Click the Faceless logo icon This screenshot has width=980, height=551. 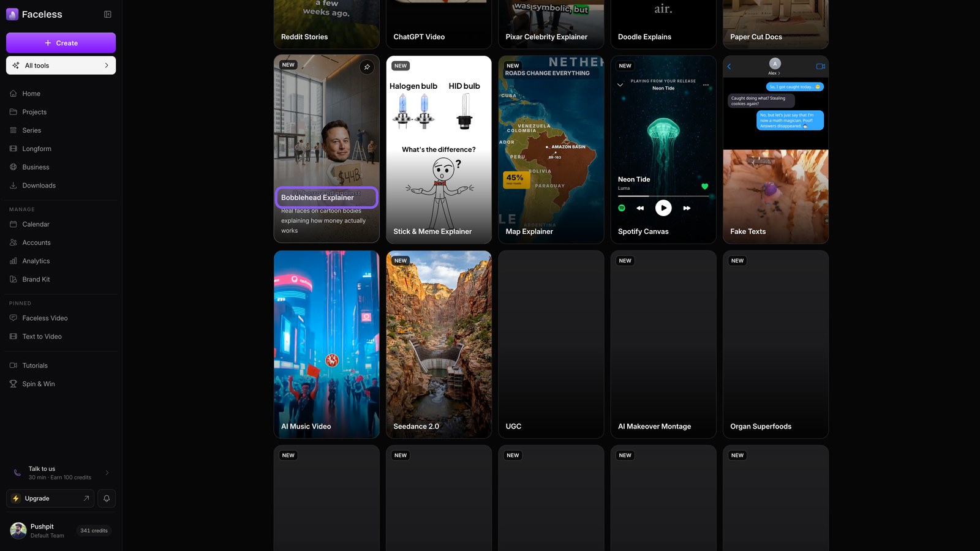pyautogui.click(x=12, y=14)
